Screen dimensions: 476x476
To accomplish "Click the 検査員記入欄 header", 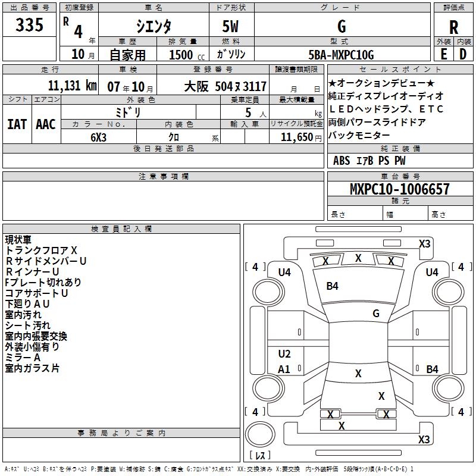I will point(121,229).
